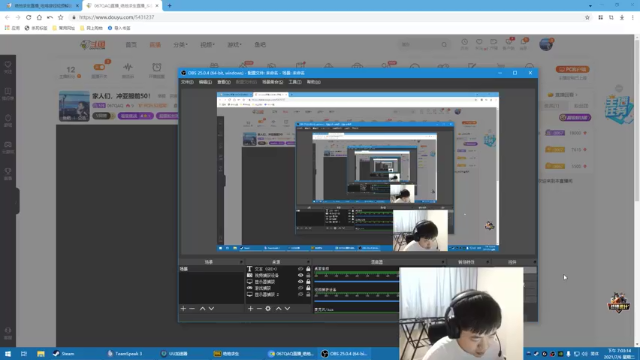Click the clock history icon in Douyu header
Screen dimensions: 640x360
click(464, 43)
